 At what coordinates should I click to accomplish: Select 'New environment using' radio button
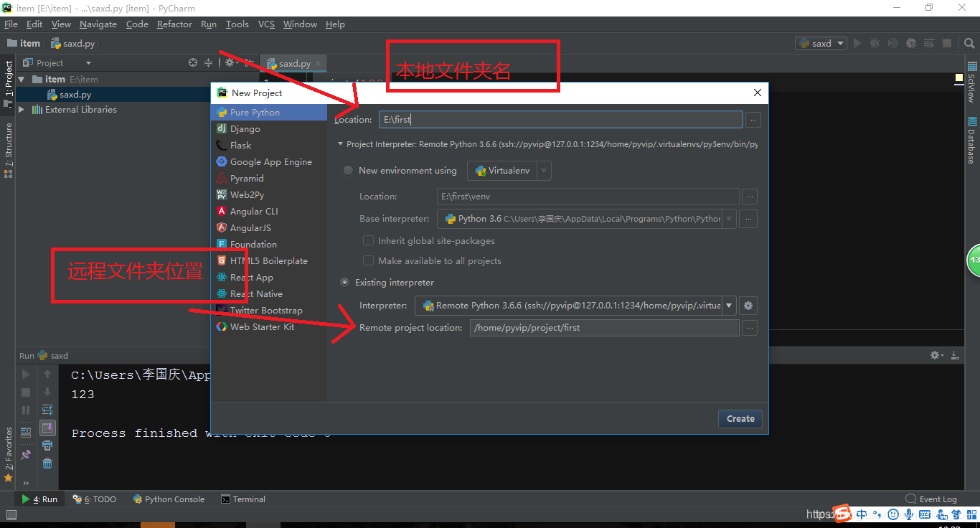coord(348,171)
